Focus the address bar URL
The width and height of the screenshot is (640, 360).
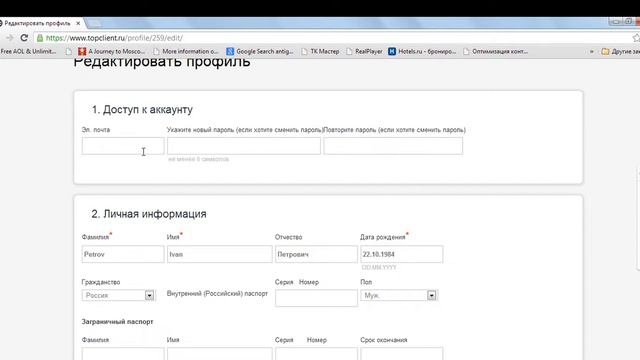[x=114, y=38]
